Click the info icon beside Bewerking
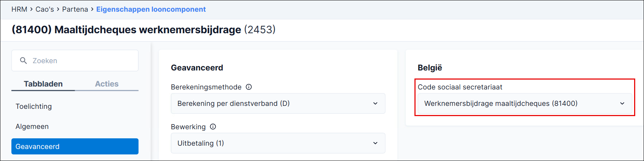The width and height of the screenshot is (644, 161). (213, 127)
